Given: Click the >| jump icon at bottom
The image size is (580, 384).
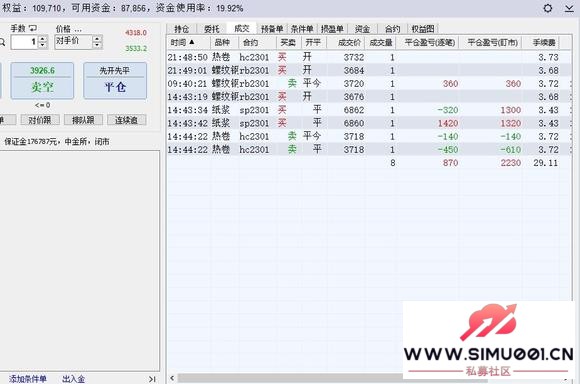Looking at the screenshot, I should tap(152, 379).
